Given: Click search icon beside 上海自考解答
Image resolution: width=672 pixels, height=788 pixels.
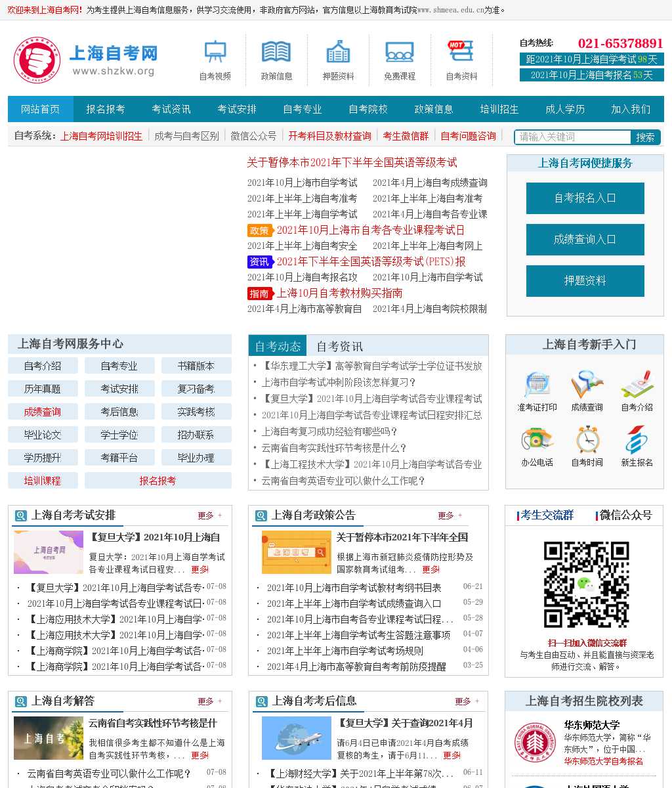Looking at the screenshot, I should tap(21, 702).
